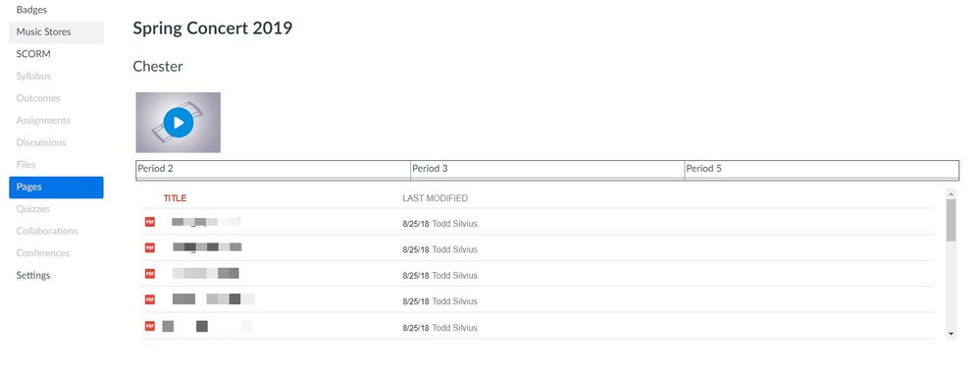Open the first PDF file icon

point(150,222)
